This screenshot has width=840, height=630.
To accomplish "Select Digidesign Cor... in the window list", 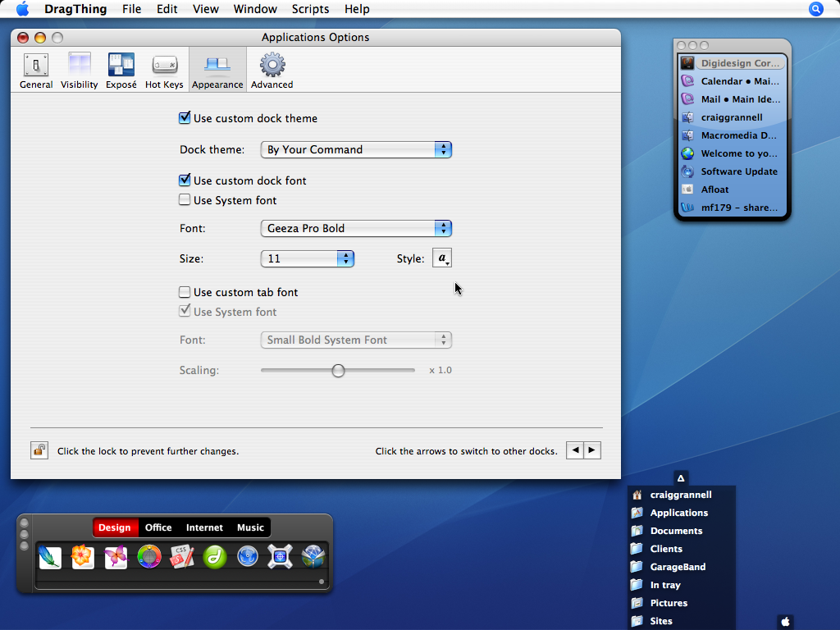I will [733, 63].
